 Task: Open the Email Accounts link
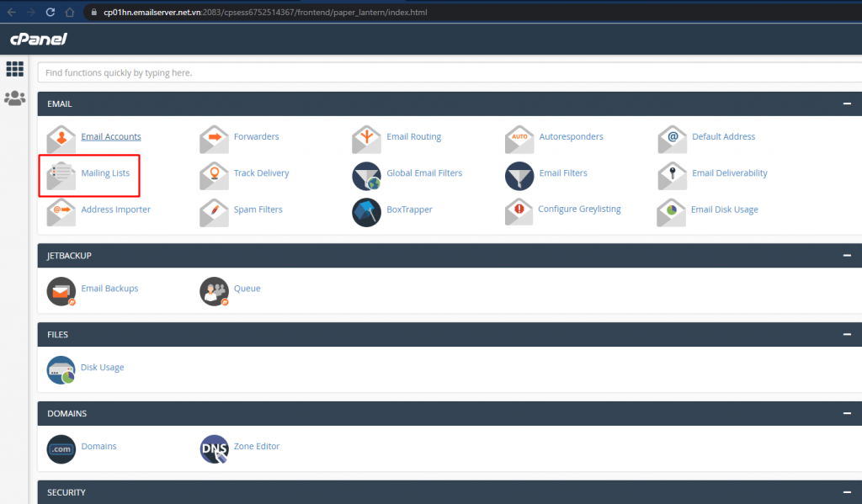(110, 135)
